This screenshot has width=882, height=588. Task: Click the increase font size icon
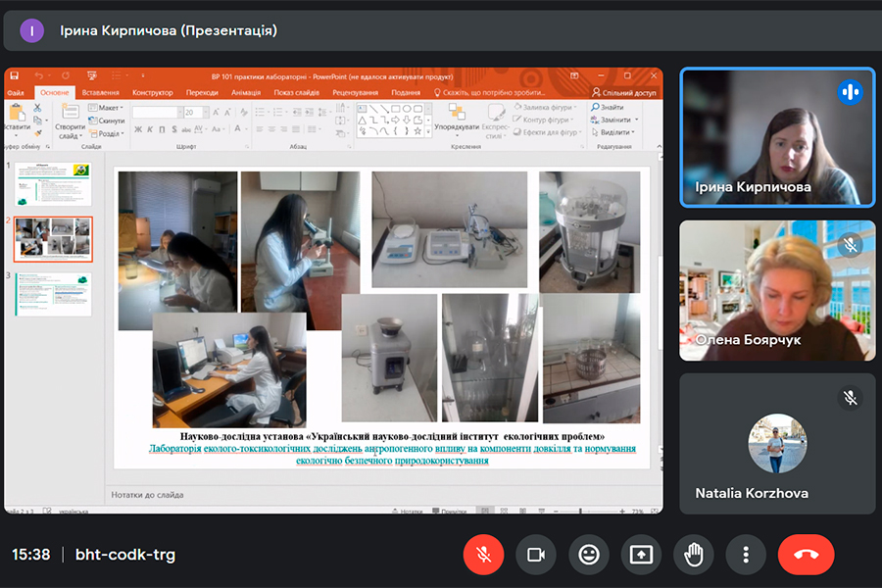pyautogui.click(x=216, y=112)
